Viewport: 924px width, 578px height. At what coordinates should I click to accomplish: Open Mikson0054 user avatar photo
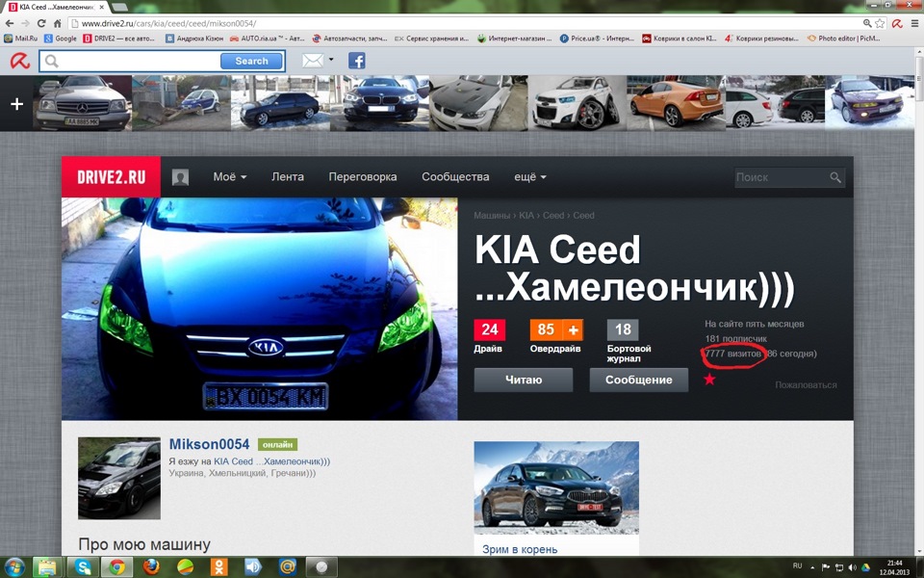point(119,479)
